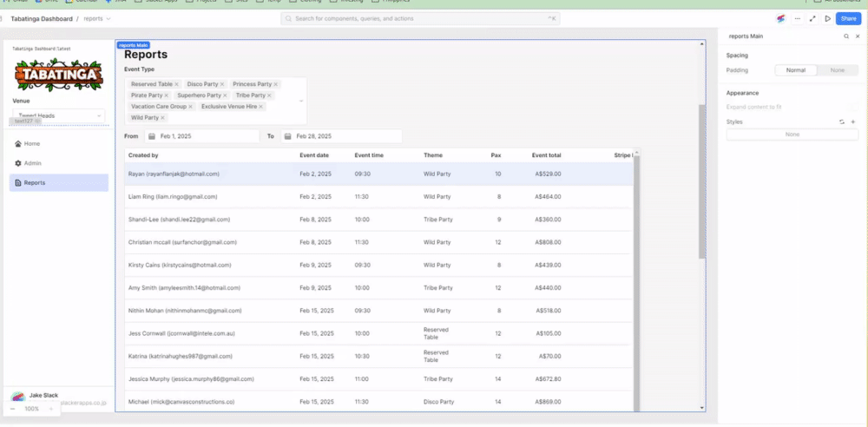Zoom out with the minus button

click(12, 409)
